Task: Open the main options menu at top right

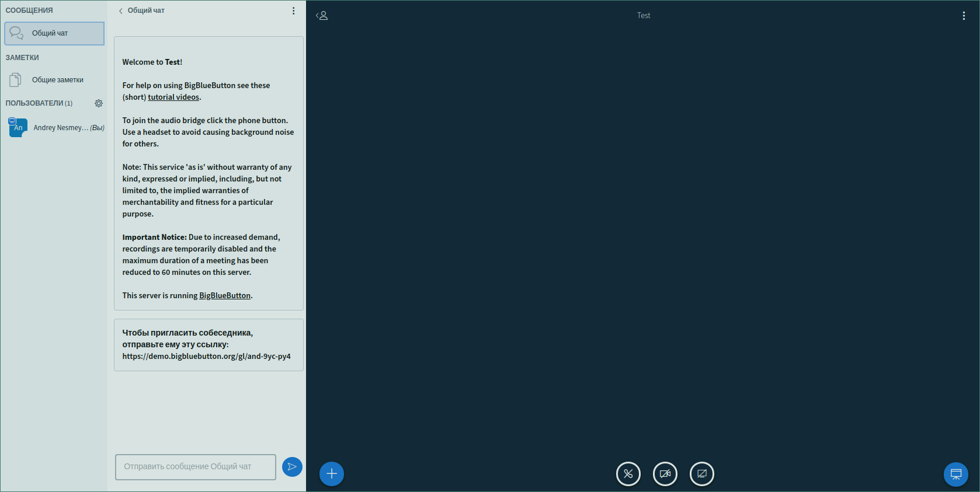Action: (963, 16)
